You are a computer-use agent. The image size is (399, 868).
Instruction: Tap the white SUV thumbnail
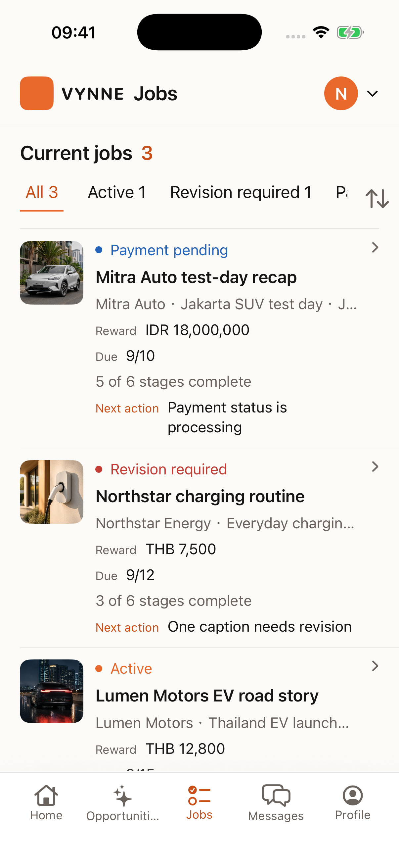point(52,272)
